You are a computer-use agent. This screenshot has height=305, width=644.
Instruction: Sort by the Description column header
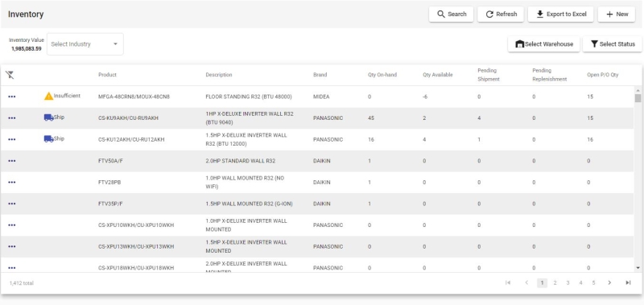coord(219,75)
